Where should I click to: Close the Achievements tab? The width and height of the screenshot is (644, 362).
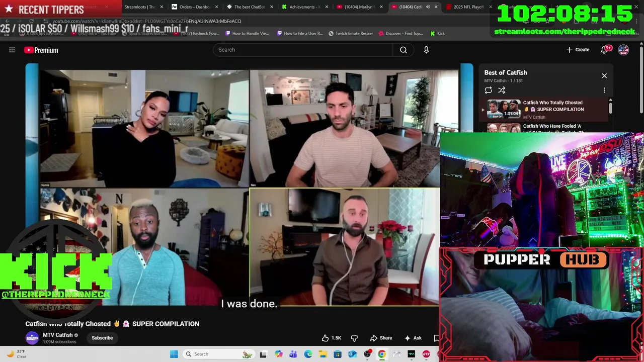pyautogui.click(x=327, y=7)
